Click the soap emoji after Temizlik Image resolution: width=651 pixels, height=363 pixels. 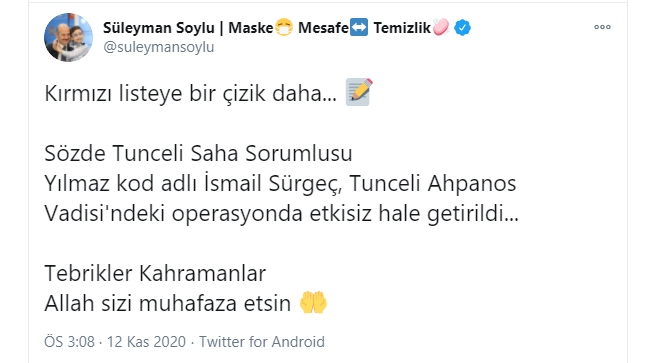coord(441,27)
